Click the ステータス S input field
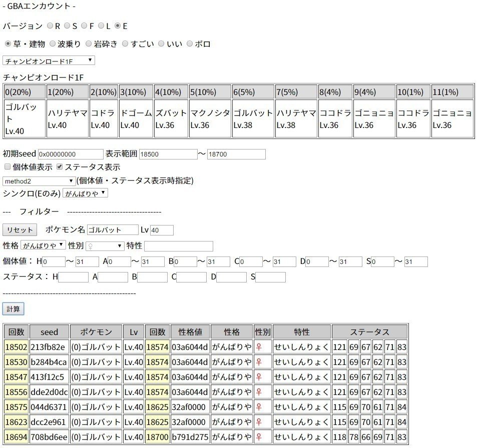The width and height of the screenshot is (477, 448). 270,277
